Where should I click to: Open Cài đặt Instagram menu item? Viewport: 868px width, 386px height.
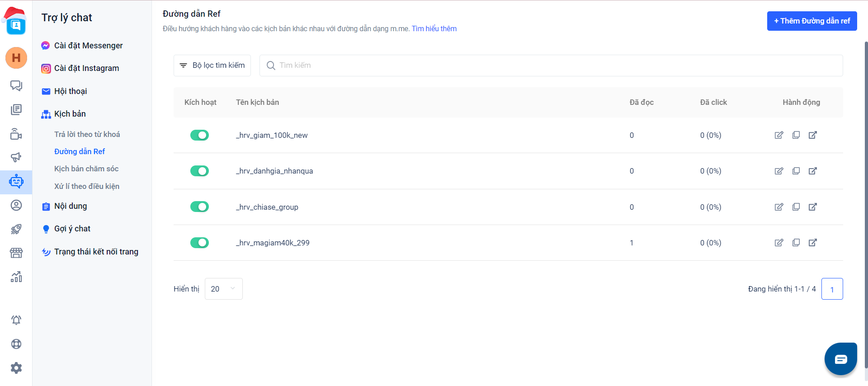click(80, 68)
